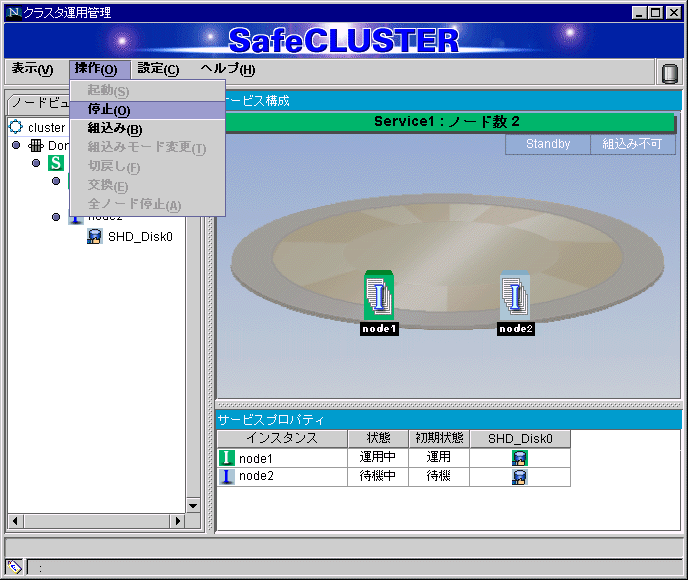Click the SHD_Disk0 icon in node1's table row
Viewport: 688px width, 580px height.
coord(519,458)
